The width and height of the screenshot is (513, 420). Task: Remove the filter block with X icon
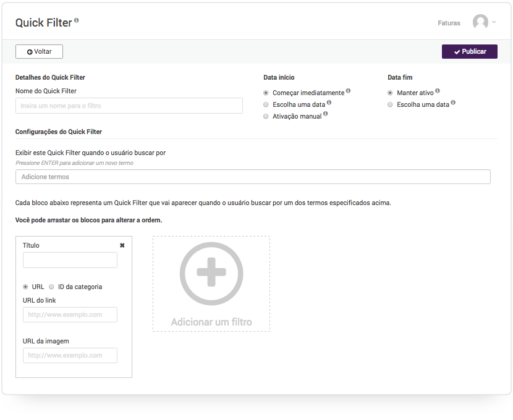tap(122, 245)
